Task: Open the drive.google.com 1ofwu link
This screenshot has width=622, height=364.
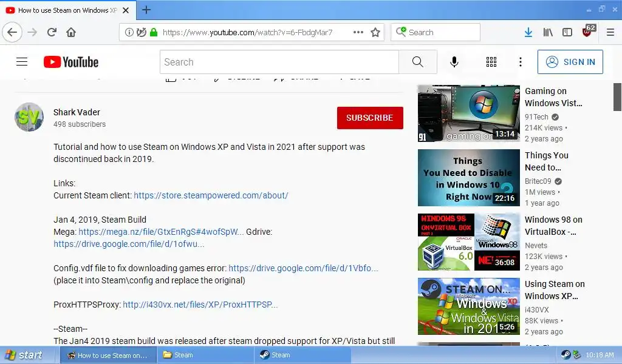Action: point(129,244)
